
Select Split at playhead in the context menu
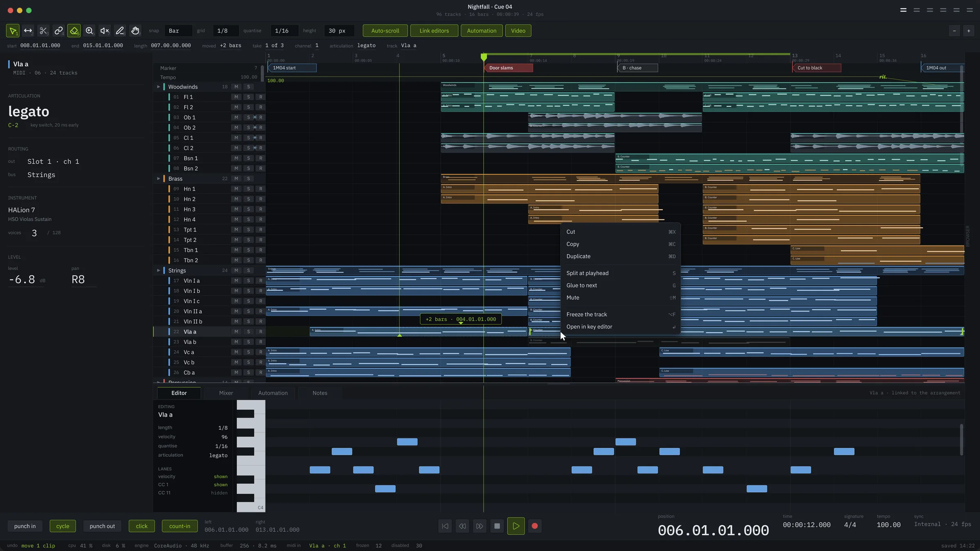[620, 273]
